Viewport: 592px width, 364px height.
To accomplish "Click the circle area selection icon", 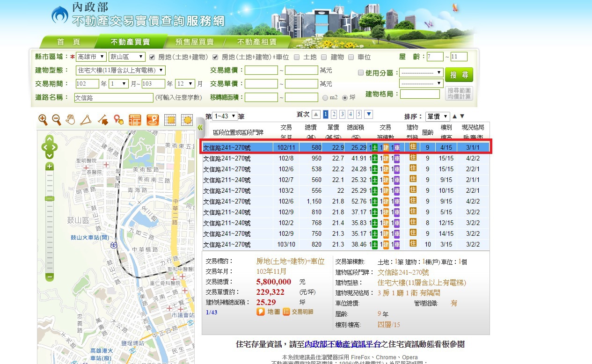I will click(x=187, y=120).
